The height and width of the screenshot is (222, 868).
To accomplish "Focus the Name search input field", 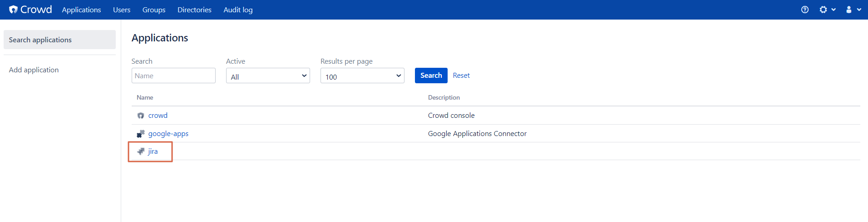I will 173,76.
